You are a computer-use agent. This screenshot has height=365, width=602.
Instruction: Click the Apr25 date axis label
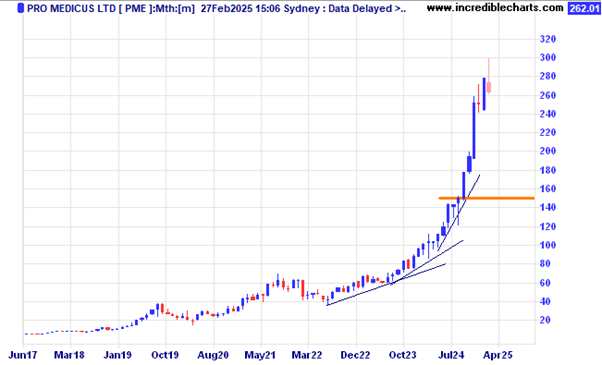pos(498,355)
